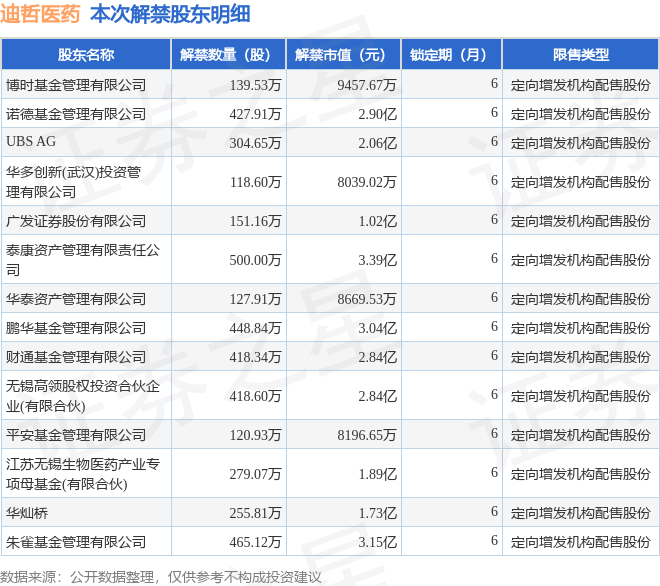
Task: Click the 8196.65万 market value
Action: tap(367, 435)
